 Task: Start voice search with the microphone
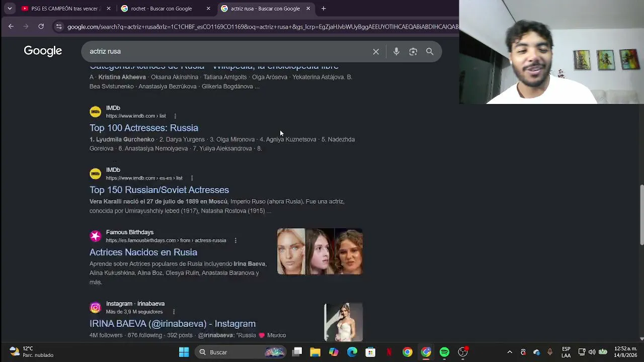pyautogui.click(x=396, y=51)
